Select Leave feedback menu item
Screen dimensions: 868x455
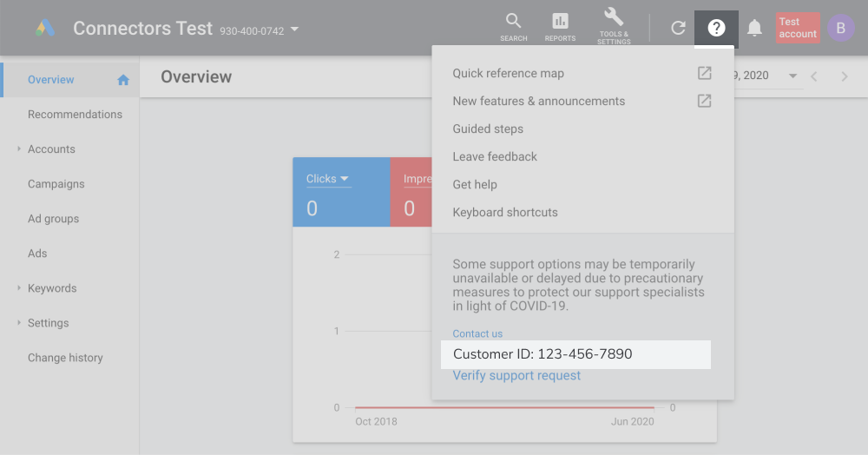[x=495, y=156]
